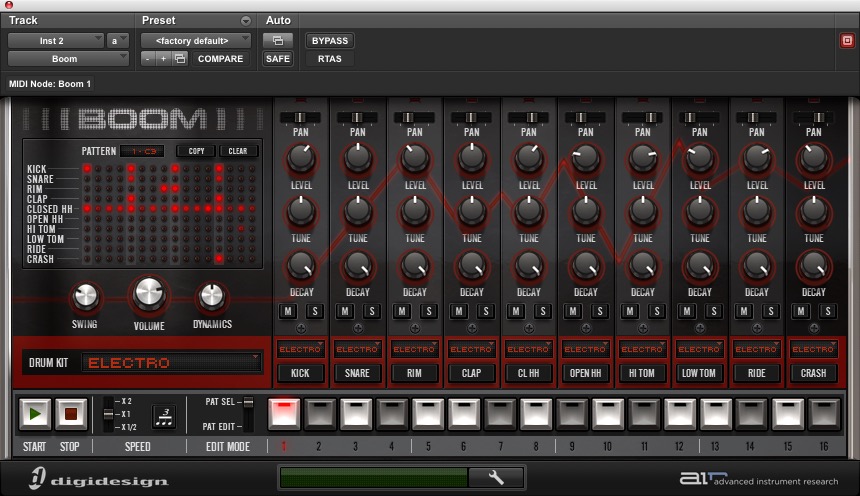Adjust the OPEN HH level knob
Viewport: 860px width, 496px height.
586,159
